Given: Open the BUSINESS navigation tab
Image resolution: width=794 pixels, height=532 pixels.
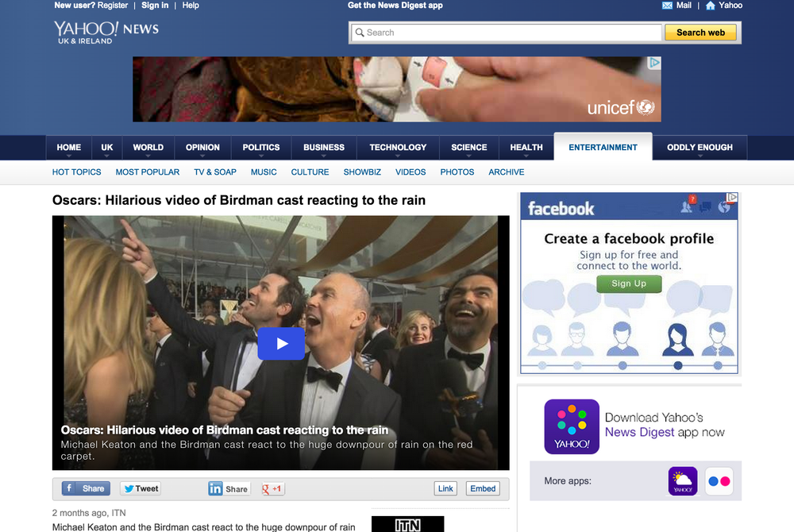Looking at the screenshot, I should tap(324, 148).
